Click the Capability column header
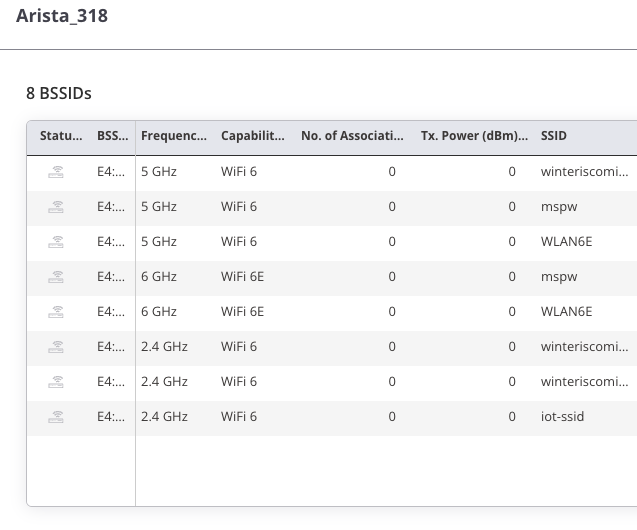637x530 pixels. pos(253,136)
